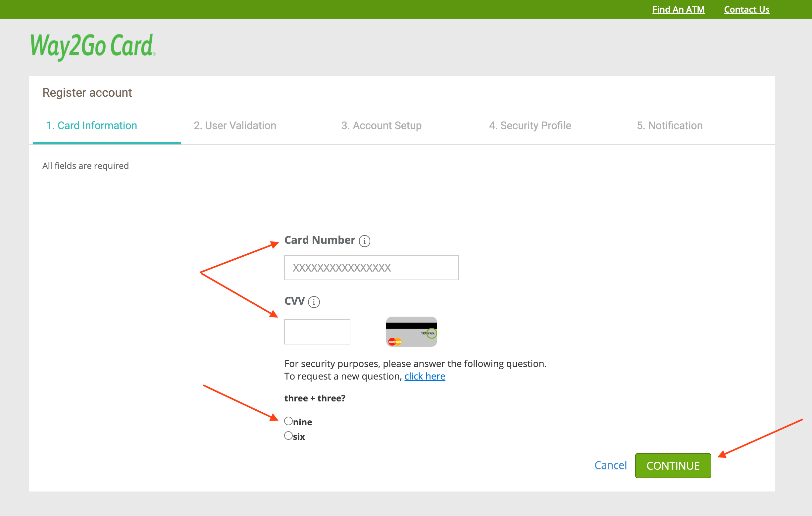
Task: Focus the Card Number input field
Action: (x=371, y=268)
